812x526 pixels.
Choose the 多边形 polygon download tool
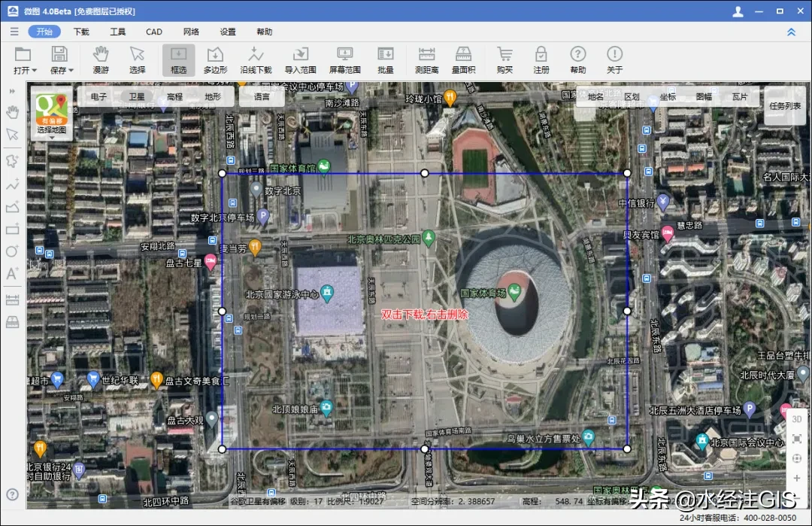point(215,60)
